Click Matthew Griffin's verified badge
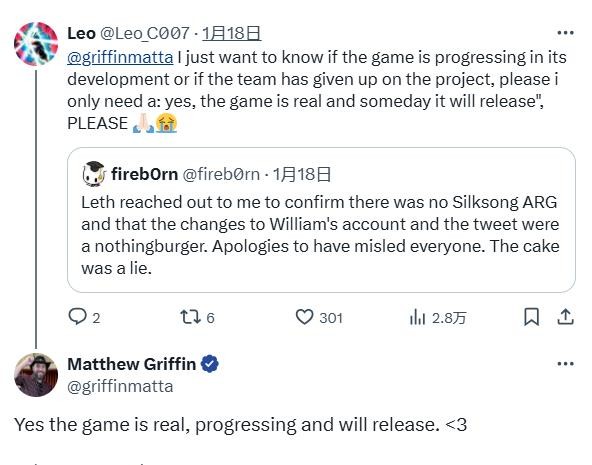Viewport: 592px width, 465px height. coord(210,364)
